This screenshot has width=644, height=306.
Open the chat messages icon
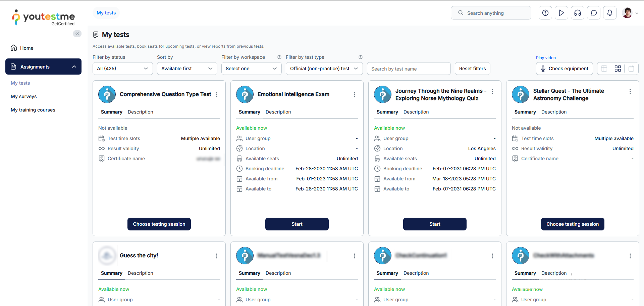tap(594, 13)
